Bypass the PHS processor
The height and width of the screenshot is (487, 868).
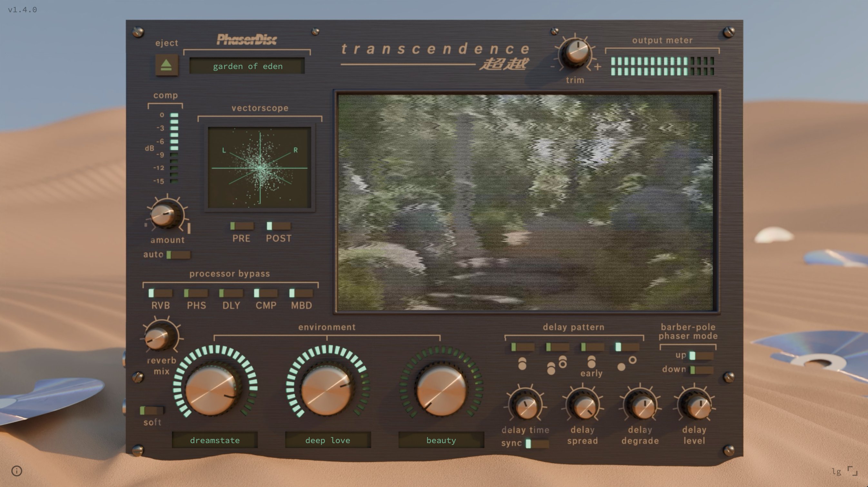click(x=196, y=293)
